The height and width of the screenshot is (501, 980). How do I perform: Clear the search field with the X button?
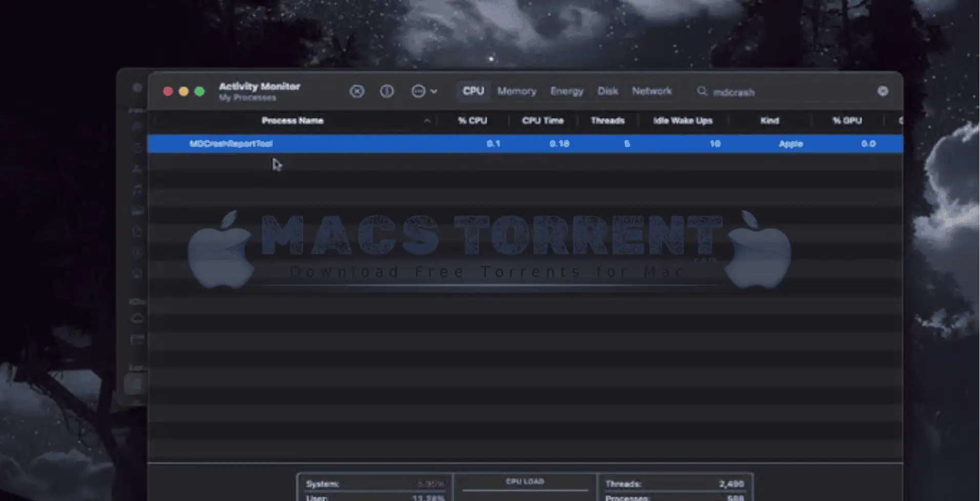pos(883,91)
